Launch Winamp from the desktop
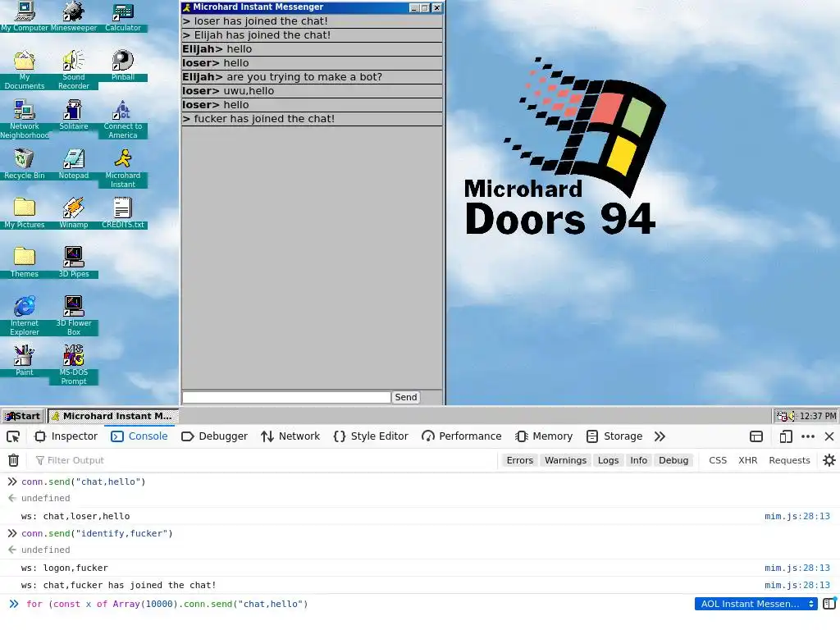Viewport: 840px width, 630px height. tap(73, 213)
